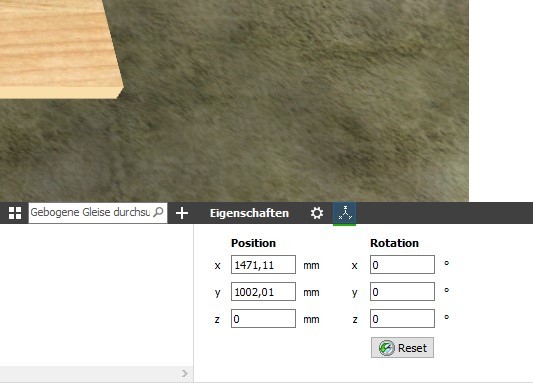533x383 pixels.
Task: Open the gear settings icon
Action: (x=317, y=213)
